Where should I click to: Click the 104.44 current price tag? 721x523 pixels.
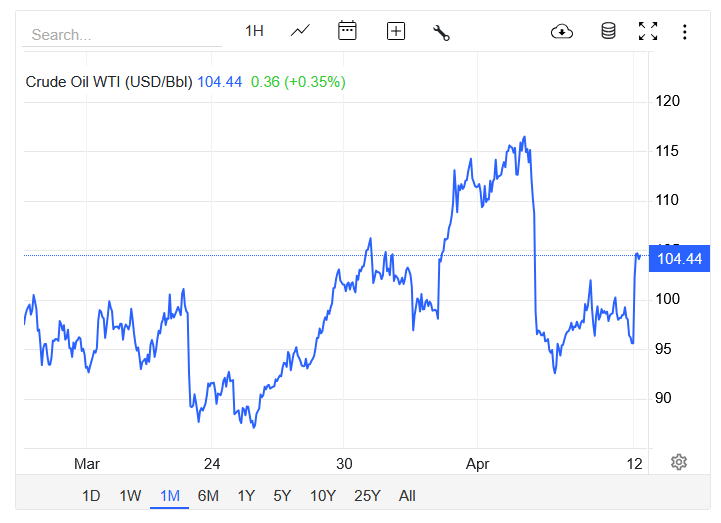pyautogui.click(x=679, y=259)
